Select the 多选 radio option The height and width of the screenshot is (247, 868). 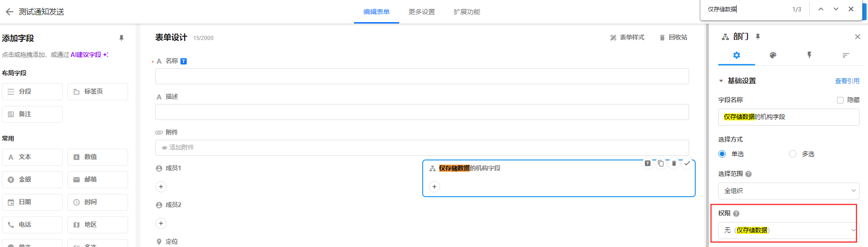793,154
